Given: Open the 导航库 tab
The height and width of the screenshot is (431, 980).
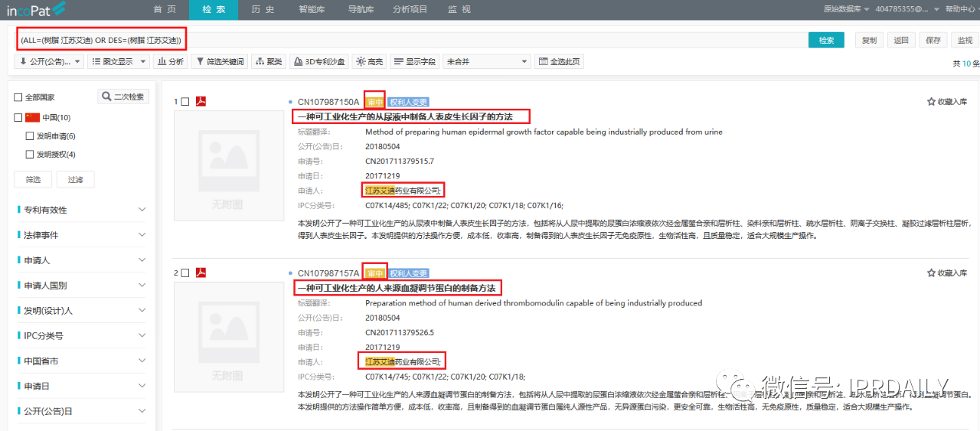Looking at the screenshot, I should (x=361, y=10).
